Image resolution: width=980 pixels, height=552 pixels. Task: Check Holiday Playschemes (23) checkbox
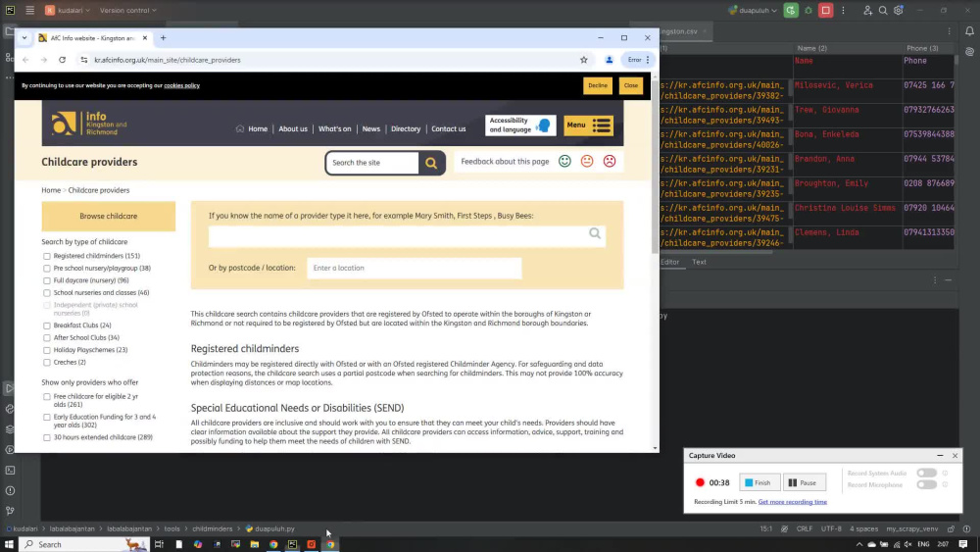(x=47, y=350)
